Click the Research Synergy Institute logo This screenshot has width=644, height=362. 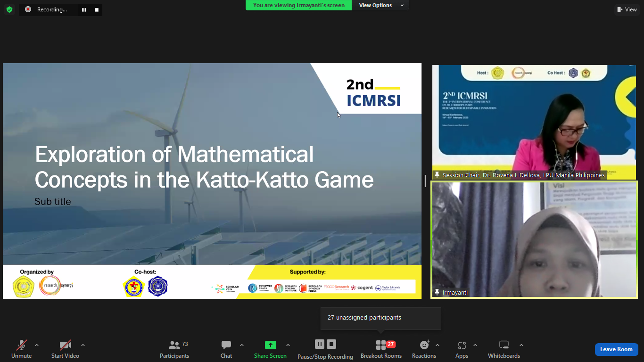[286, 288]
